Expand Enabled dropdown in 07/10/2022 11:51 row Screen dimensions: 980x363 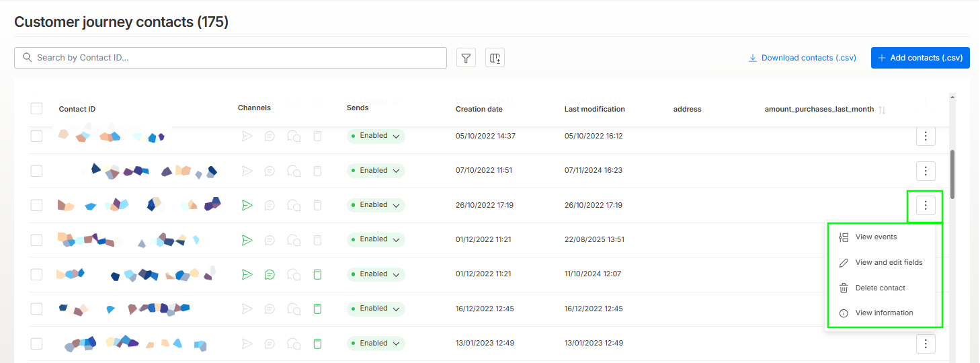(x=376, y=171)
